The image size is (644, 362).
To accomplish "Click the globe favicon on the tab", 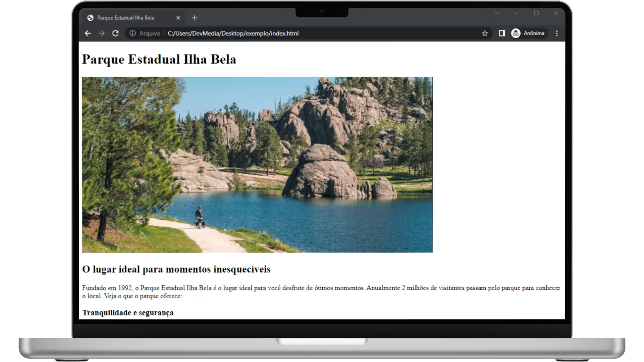I will pyautogui.click(x=90, y=18).
